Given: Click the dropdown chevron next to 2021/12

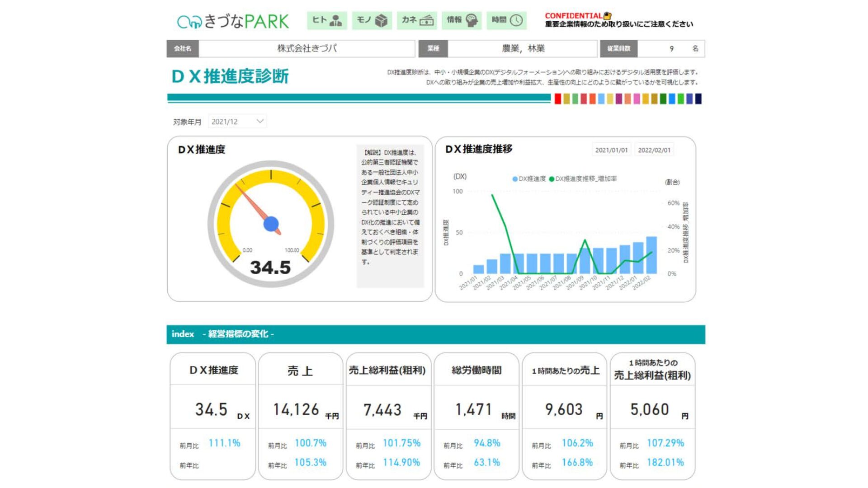Looking at the screenshot, I should (260, 121).
